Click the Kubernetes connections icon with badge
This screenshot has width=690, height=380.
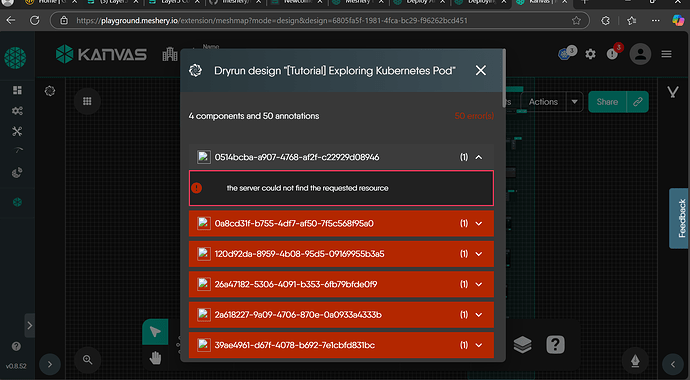[x=565, y=54]
